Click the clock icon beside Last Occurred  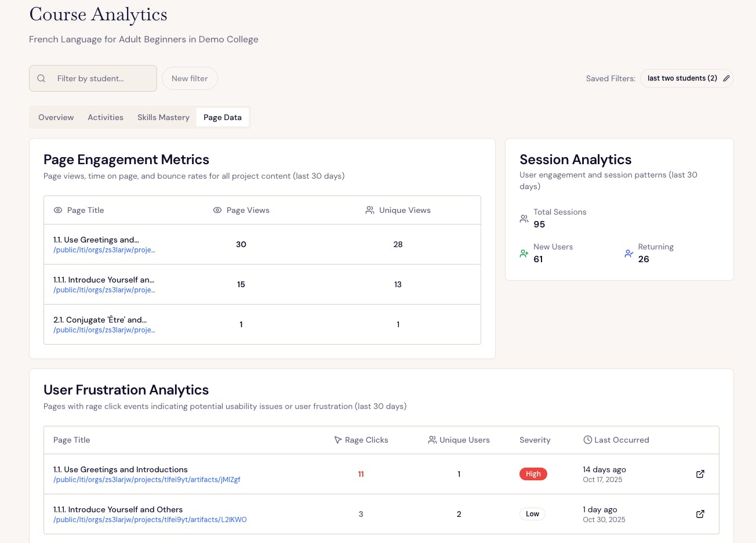click(x=587, y=440)
